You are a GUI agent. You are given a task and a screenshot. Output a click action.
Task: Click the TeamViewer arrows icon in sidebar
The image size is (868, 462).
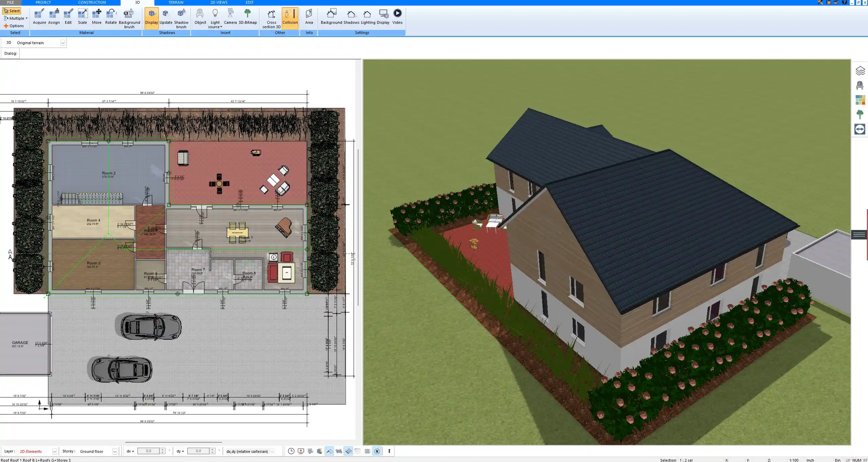pos(860,129)
